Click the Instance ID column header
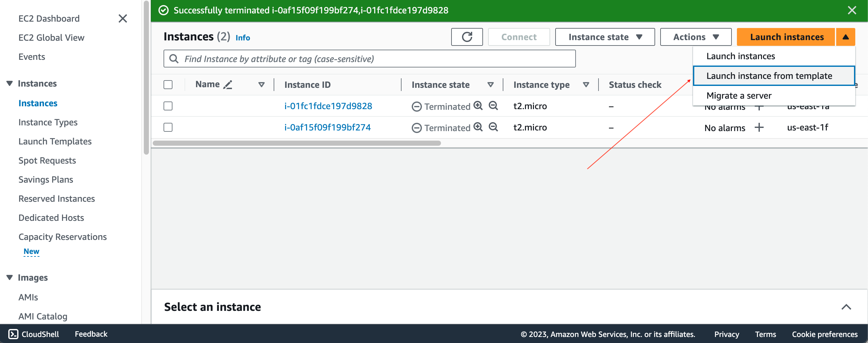 (307, 85)
